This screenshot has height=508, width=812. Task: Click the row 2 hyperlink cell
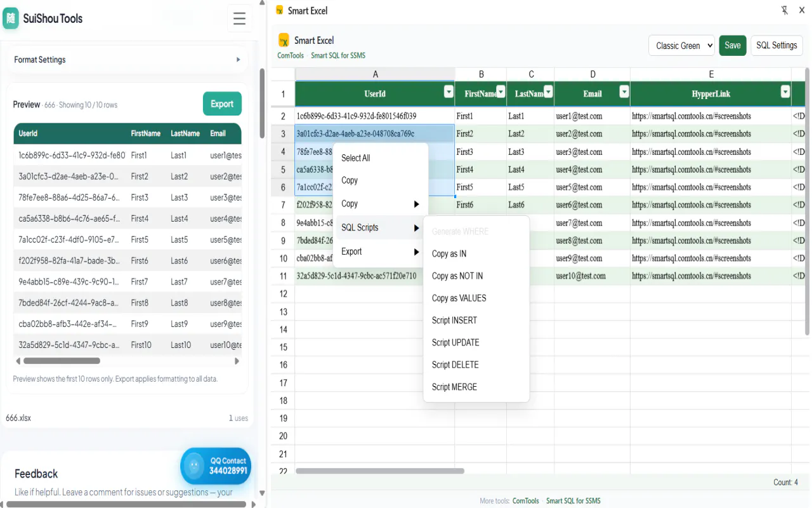tap(711, 116)
